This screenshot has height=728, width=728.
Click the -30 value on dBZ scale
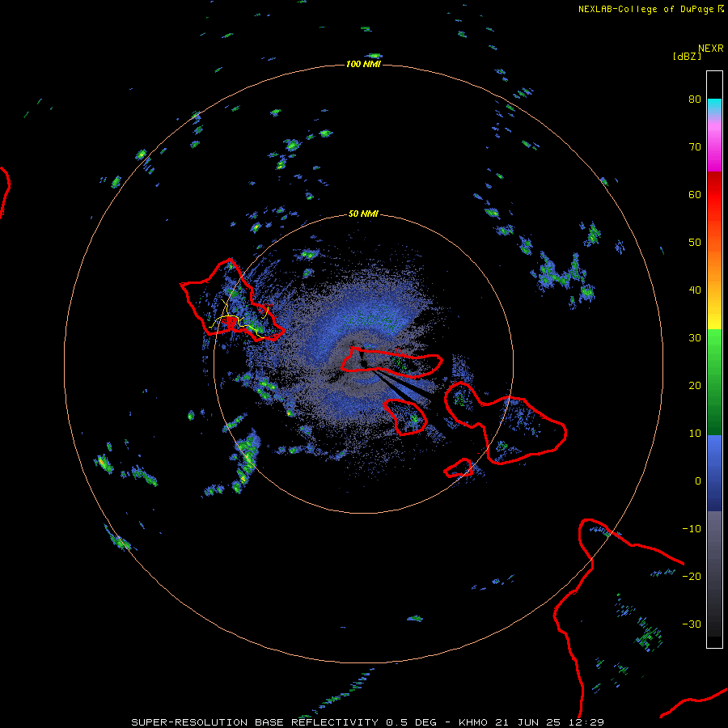click(692, 624)
